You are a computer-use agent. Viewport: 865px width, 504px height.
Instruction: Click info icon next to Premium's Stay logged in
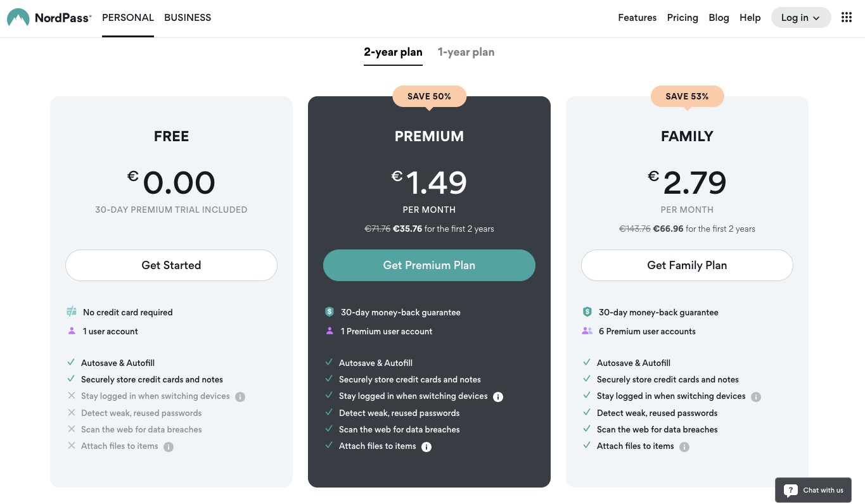click(x=498, y=397)
